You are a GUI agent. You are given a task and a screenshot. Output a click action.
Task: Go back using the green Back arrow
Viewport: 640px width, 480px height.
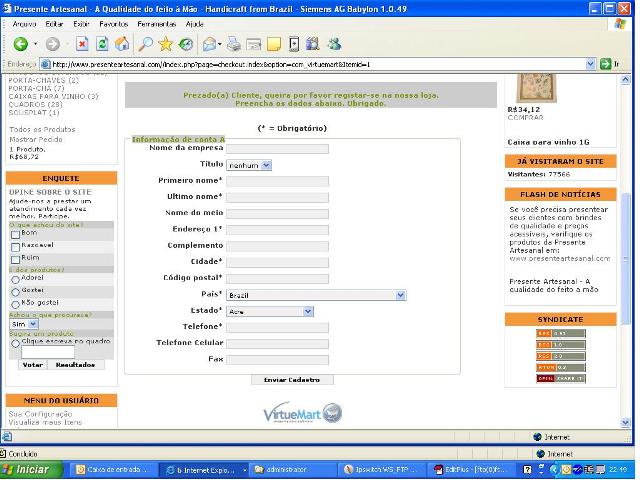(x=20, y=44)
